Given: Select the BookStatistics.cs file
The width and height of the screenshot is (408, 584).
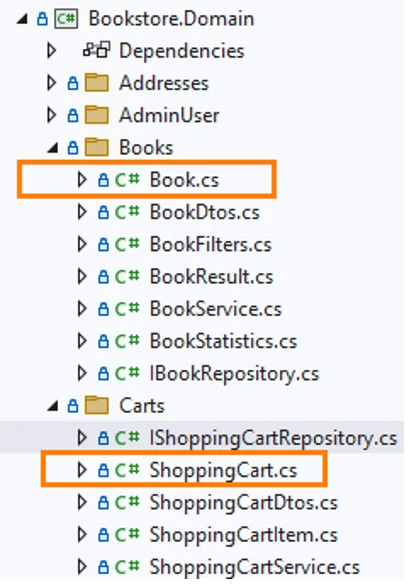Looking at the screenshot, I should tap(223, 341).
